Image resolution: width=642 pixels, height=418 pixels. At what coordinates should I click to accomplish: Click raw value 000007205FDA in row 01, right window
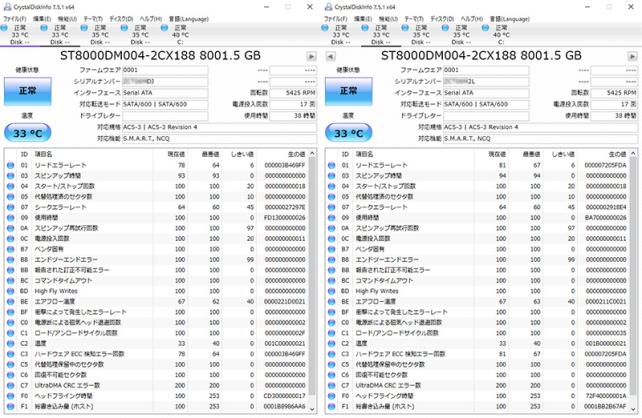606,165
